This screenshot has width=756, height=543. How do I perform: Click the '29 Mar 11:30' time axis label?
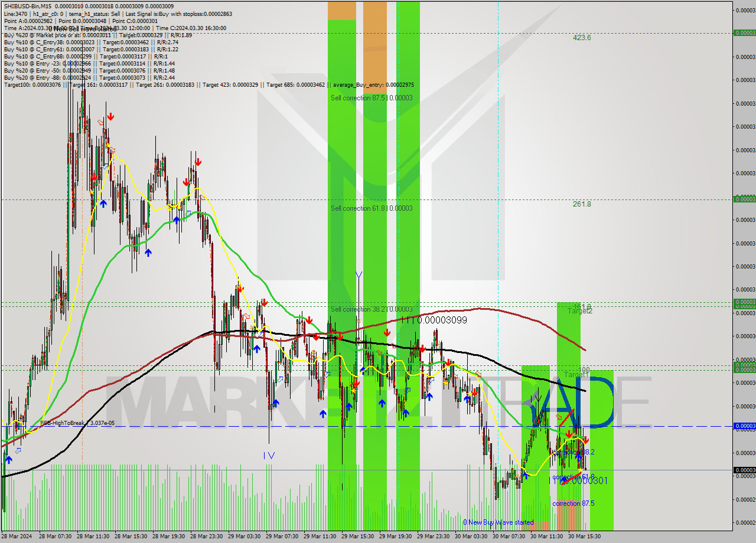tap(320, 537)
